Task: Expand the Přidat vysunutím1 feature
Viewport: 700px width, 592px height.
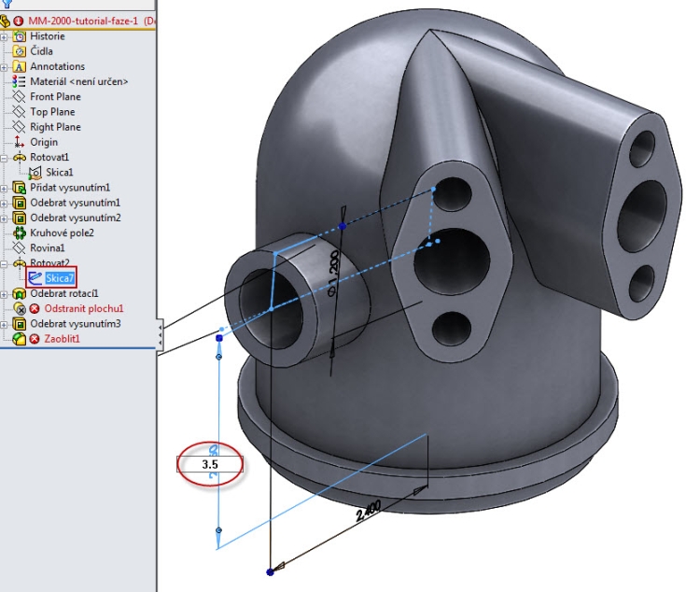Action: coord(5,188)
